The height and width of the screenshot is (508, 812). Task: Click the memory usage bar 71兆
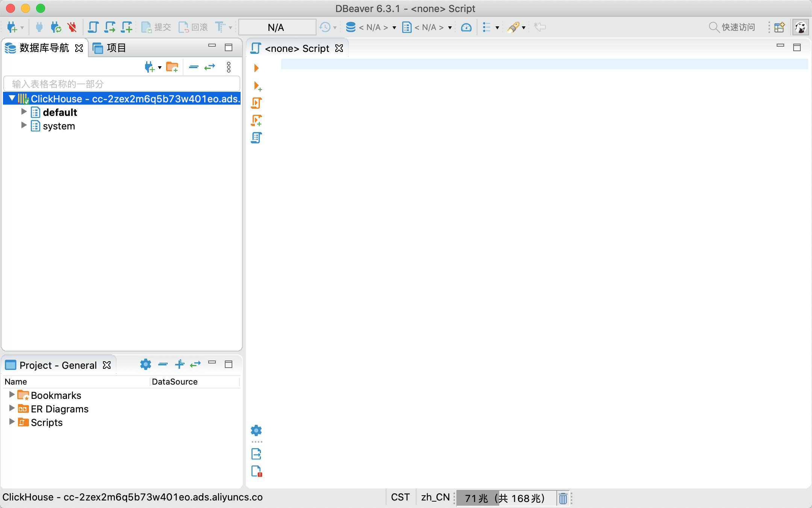(506, 498)
